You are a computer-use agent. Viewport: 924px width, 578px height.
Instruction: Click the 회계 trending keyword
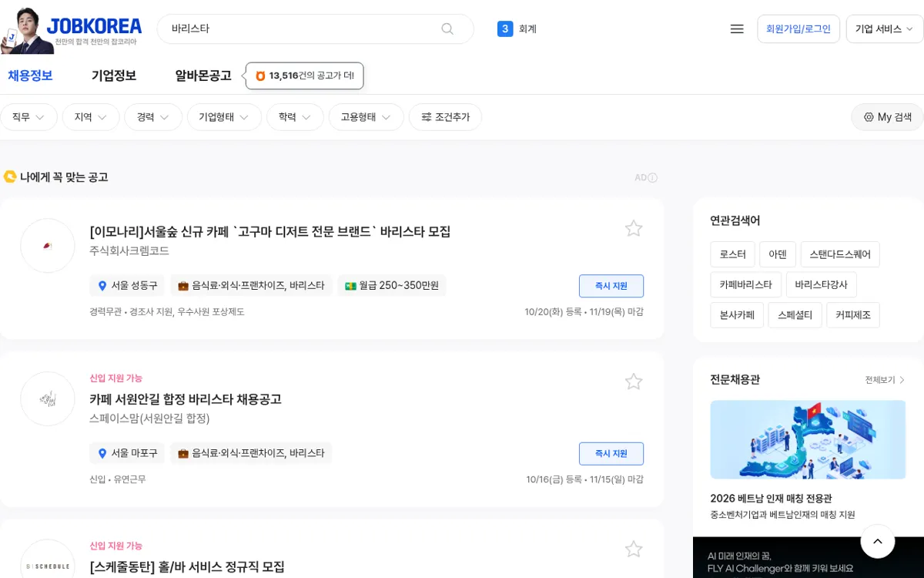527,29
